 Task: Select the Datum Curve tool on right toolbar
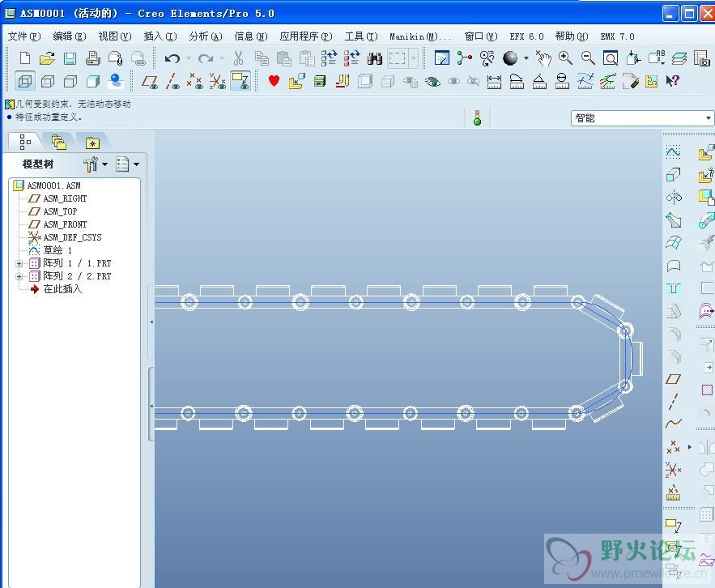673,424
